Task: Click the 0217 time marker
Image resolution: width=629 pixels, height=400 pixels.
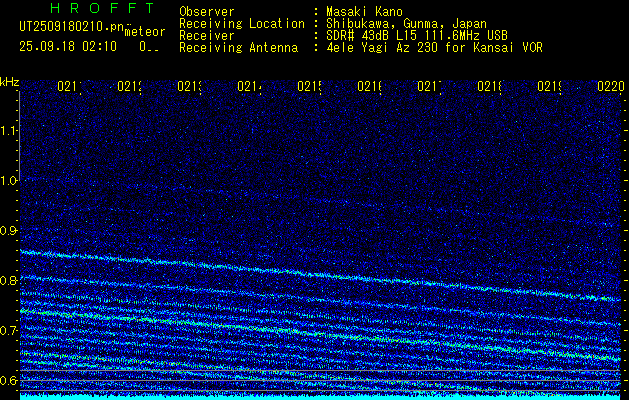Action: pyautogui.click(x=430, y=86)
